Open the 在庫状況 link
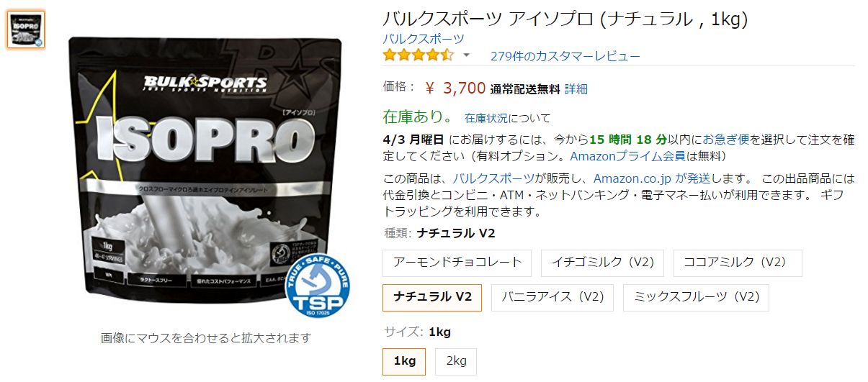Viewport: 868px width, 382px height. [486, 117]
